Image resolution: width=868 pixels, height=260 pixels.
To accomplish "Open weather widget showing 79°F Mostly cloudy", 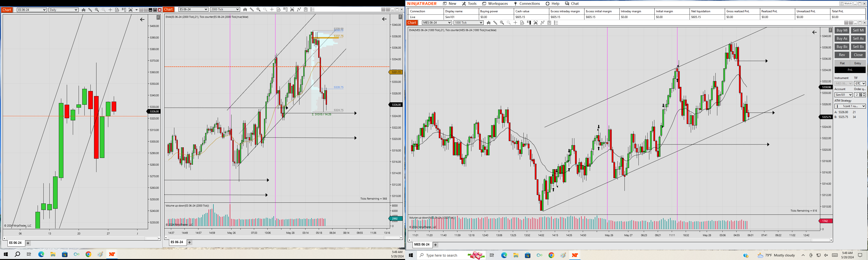I will tap(776, 255).
